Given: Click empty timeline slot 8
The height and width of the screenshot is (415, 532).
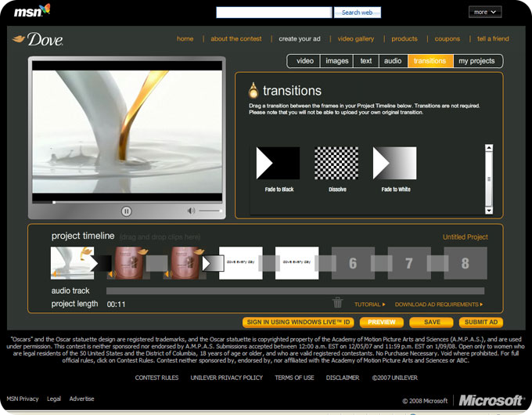Looking at the screenshot, I should coord(465,263).
